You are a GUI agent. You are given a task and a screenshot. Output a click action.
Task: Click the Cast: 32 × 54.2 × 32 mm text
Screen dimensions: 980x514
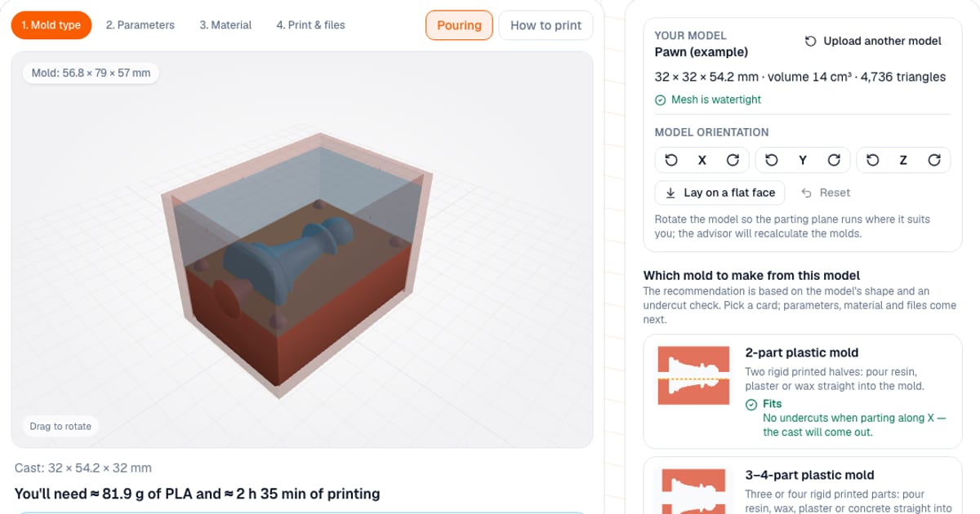(x=82, y=468)
